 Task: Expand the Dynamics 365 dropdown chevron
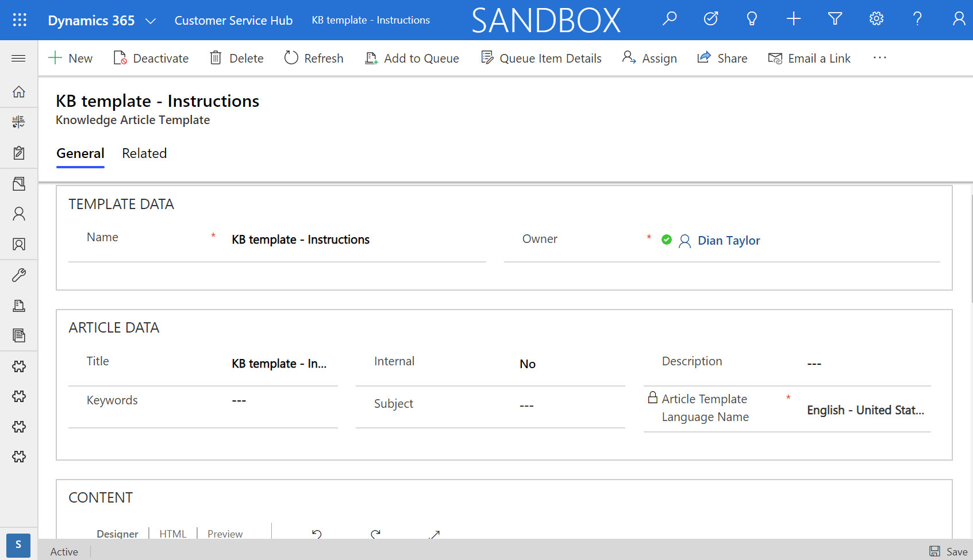151,21
